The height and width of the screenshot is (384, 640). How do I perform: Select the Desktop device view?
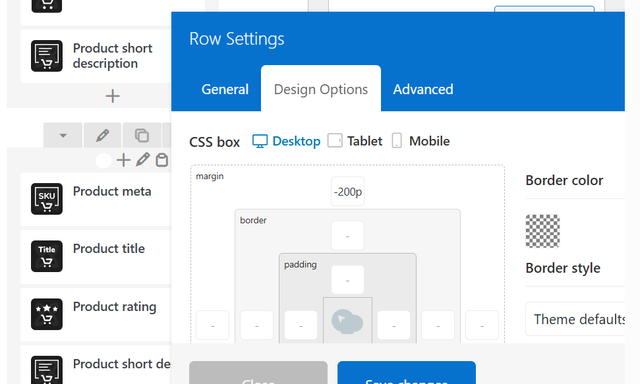286,141
